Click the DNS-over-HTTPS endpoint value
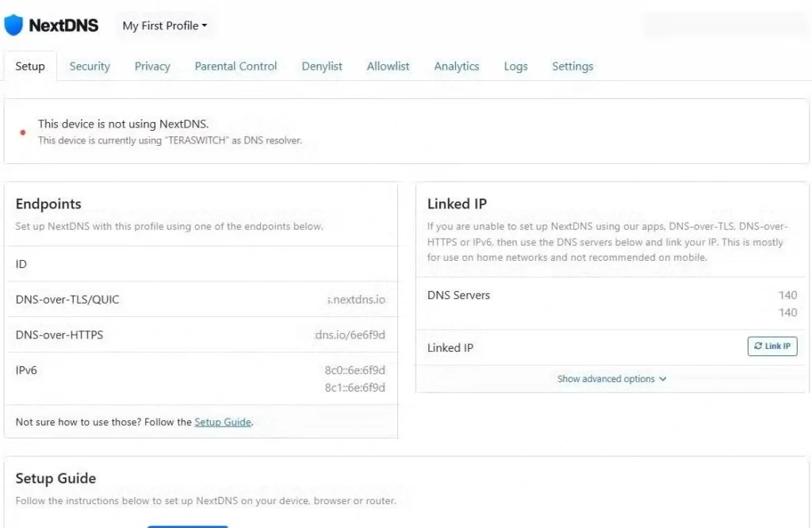This screenshot has height=528, width=812. click(350, 335)
